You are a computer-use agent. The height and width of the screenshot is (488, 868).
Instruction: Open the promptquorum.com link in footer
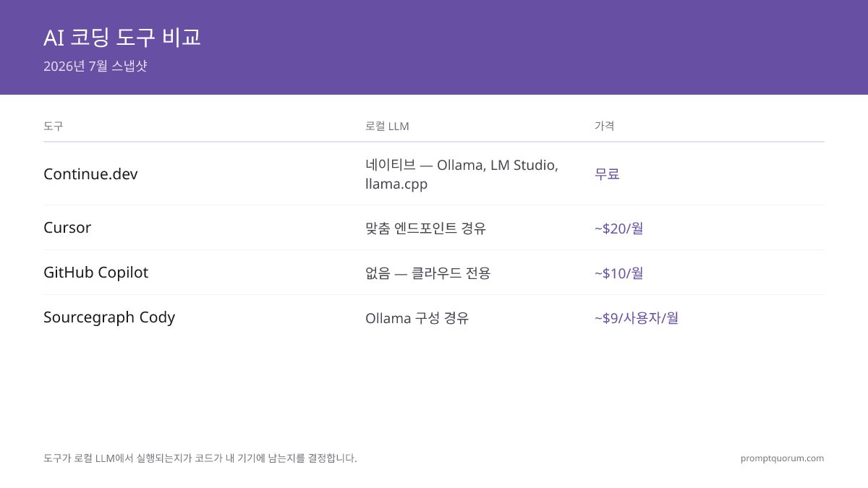(782, 458)
